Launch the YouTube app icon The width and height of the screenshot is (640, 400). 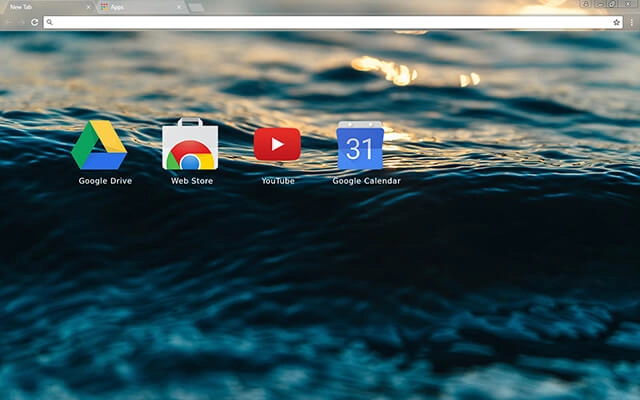tap(277, 144)
